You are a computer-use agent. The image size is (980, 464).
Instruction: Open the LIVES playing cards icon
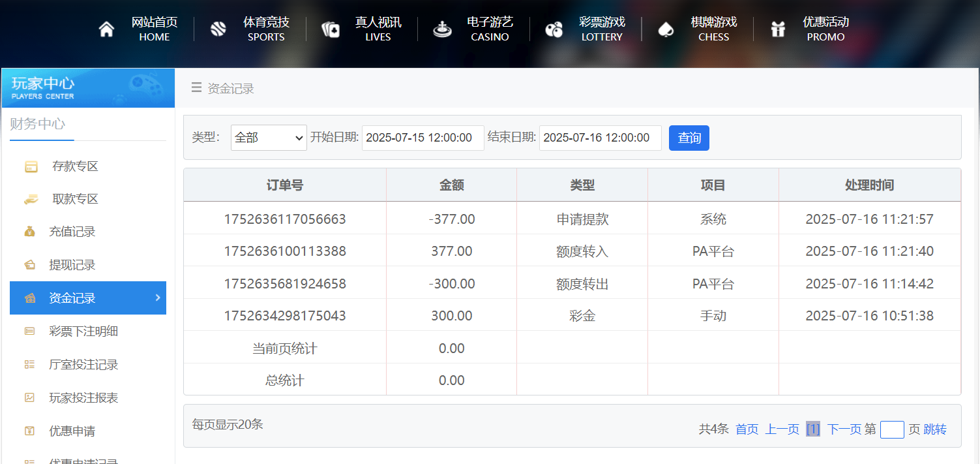click(330, 28)
